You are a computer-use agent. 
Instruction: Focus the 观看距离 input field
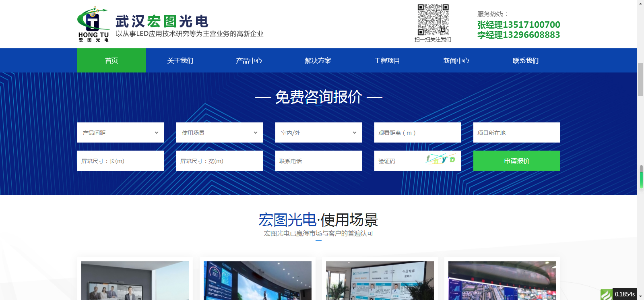417,132
